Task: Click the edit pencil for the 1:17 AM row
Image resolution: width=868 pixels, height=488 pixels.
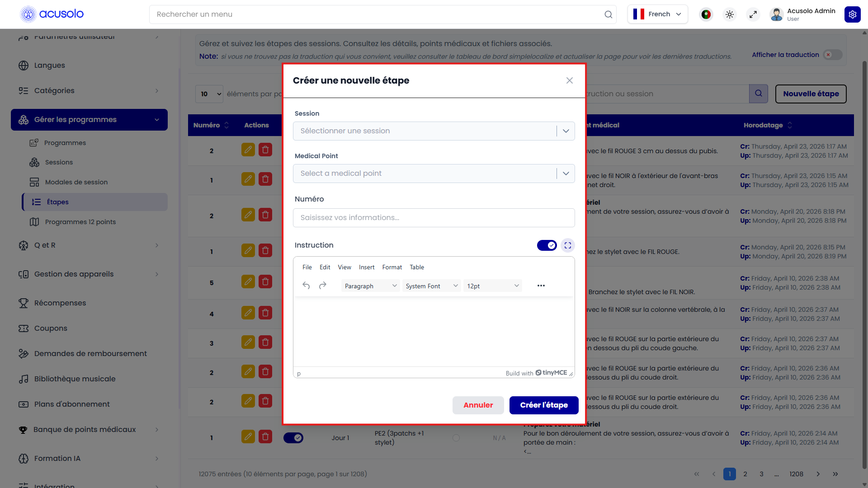Action: [248, 150]
